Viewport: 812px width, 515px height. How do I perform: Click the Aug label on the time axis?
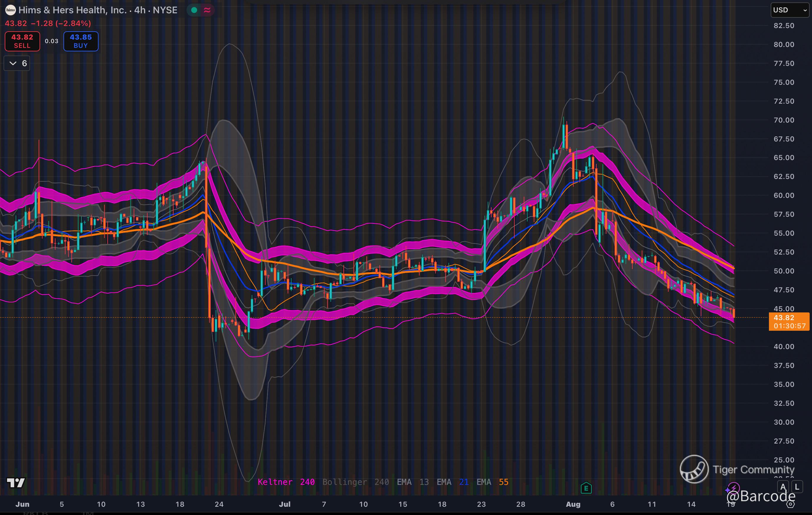[x=573, y=504]
